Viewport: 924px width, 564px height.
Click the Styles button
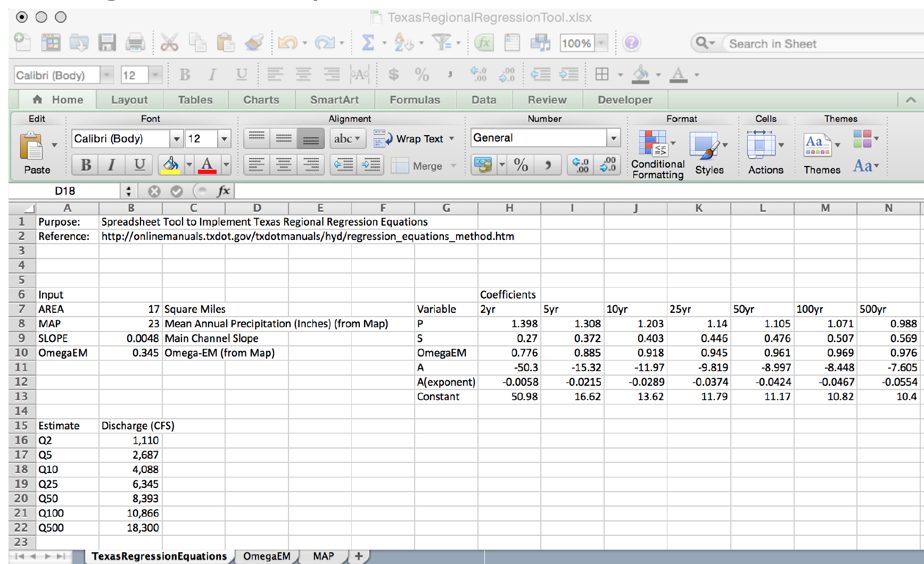709,154
